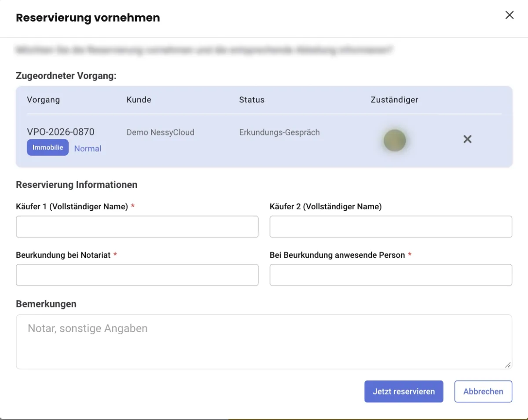Click the Bemerkungen label
Screen dimensions: 528x420
point(46,304)
